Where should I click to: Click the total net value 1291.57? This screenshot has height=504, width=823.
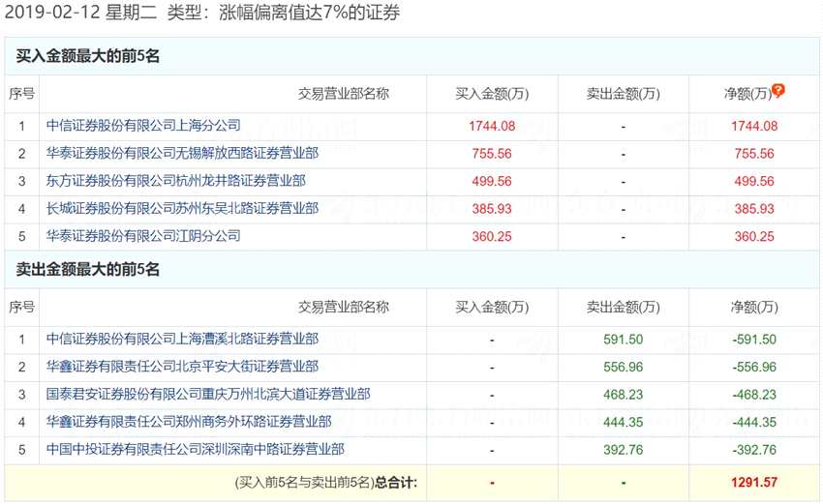pos(754,483)
